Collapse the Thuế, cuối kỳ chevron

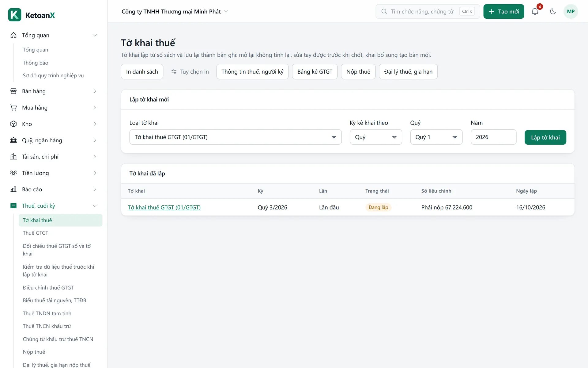[95, 206]
